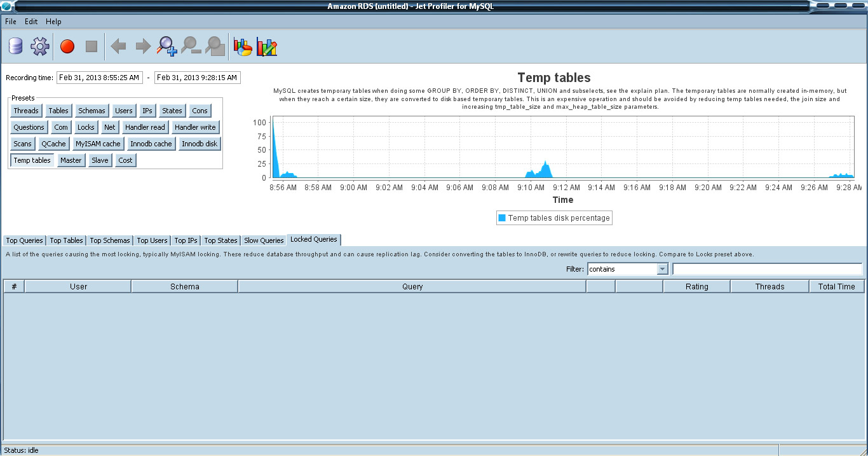This screenshot has height=456, width=868.
Task: Click the recording start time field
Action: [100, 78]
